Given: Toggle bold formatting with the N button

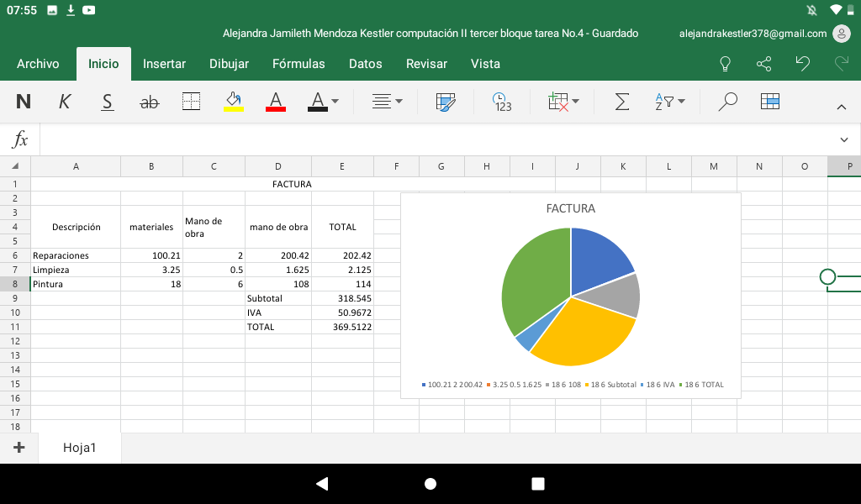Looking at the screenshot, I should (23, 102).
